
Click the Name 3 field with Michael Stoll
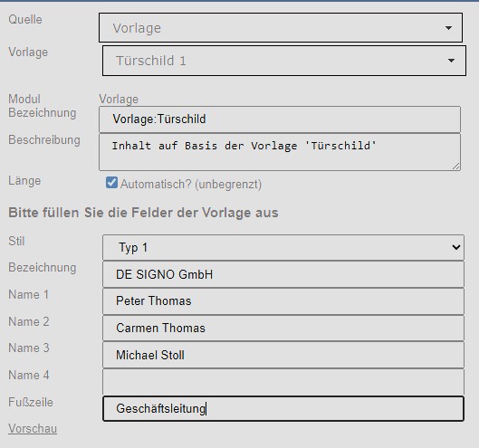click(x=283, y=355)
